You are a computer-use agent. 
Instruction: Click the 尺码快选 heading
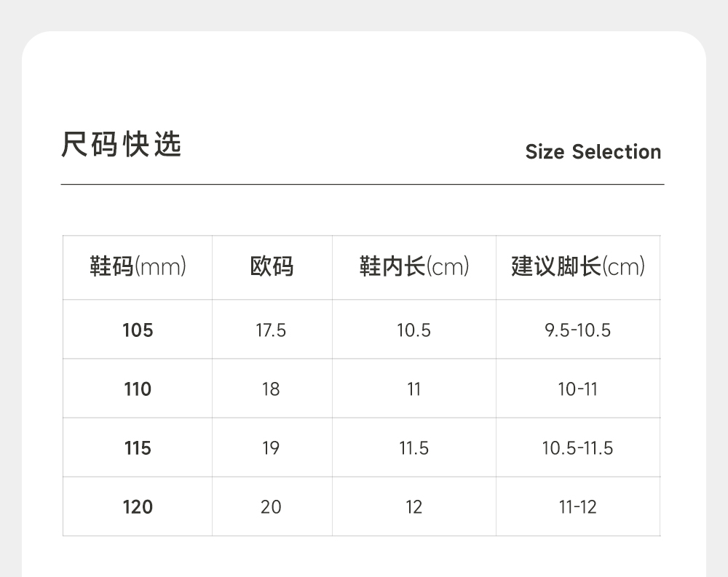click(x=121, y=145)
